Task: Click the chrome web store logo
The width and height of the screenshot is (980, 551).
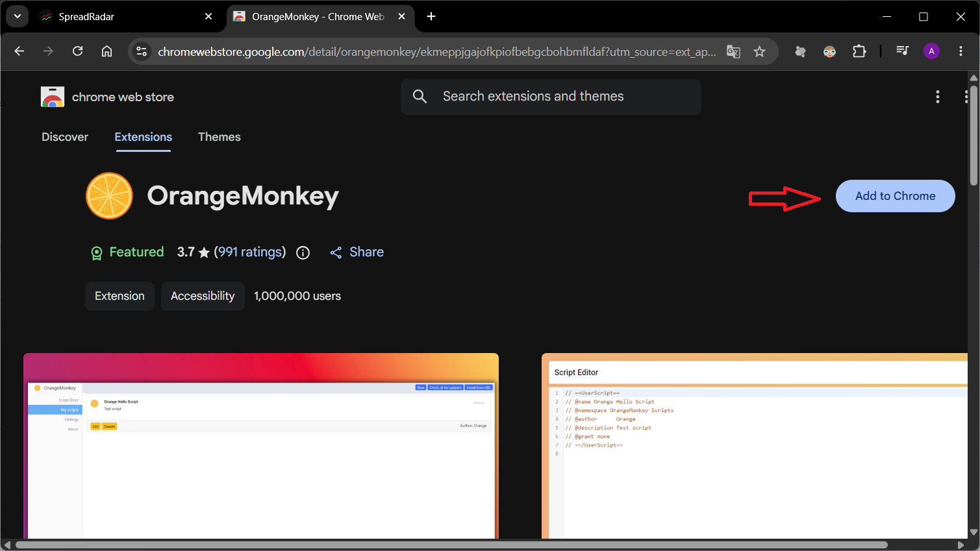Action: [x=53, y=97]
